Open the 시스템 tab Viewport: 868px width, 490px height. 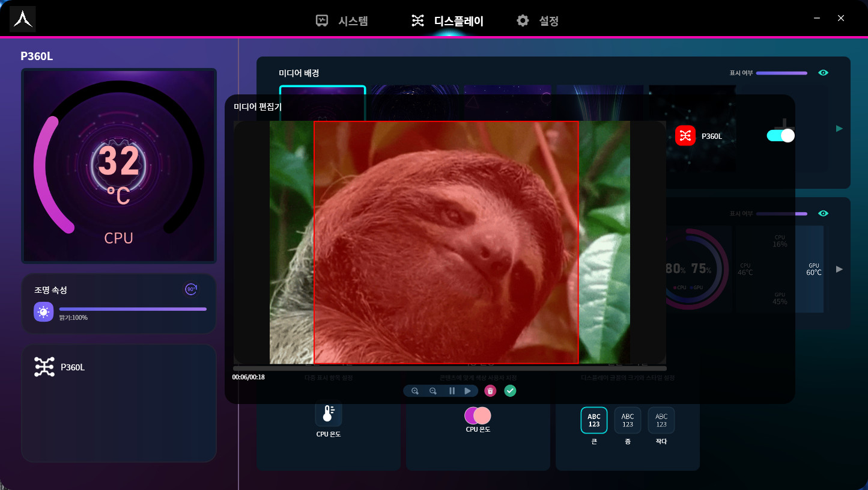342,21
